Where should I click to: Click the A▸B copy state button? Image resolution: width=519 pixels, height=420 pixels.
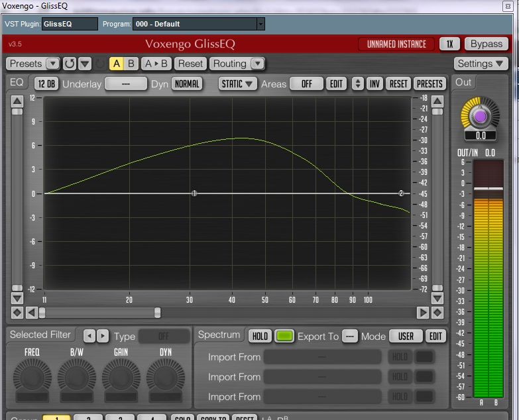(156, 64)
